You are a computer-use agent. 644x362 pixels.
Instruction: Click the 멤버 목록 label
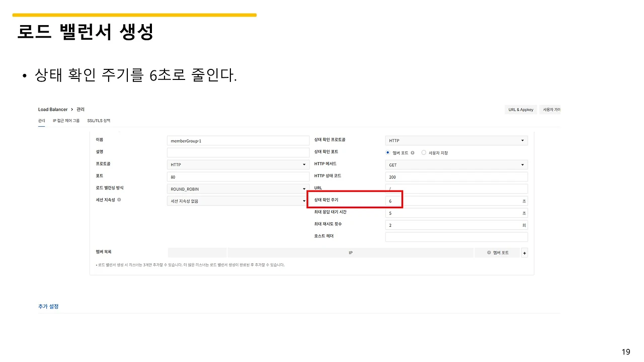104,252
